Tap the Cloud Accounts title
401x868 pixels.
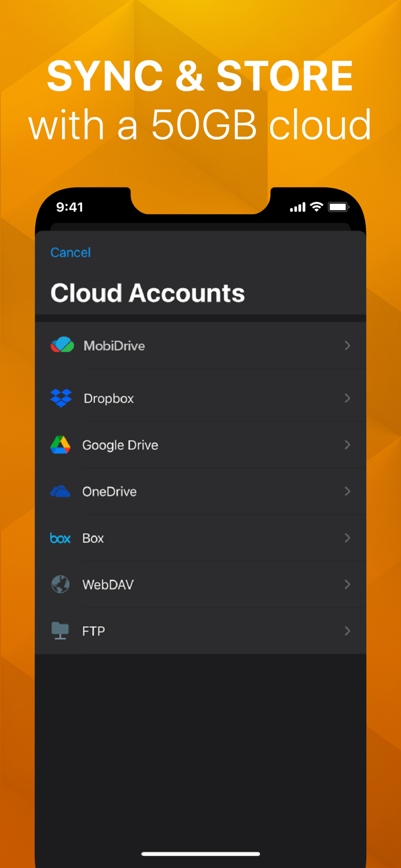[x=148, y=293]
